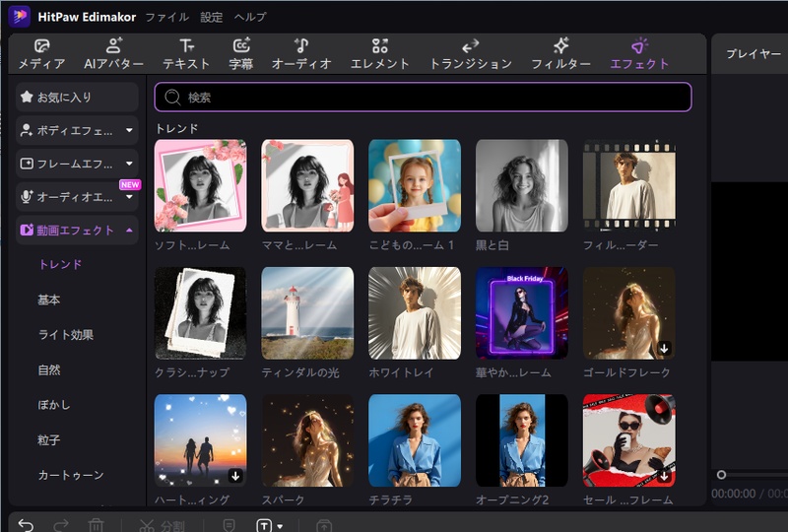The height and width of the screenshot is (532, 788).
Task: Click the body effects person icon
Action: (x=27, y=130)
